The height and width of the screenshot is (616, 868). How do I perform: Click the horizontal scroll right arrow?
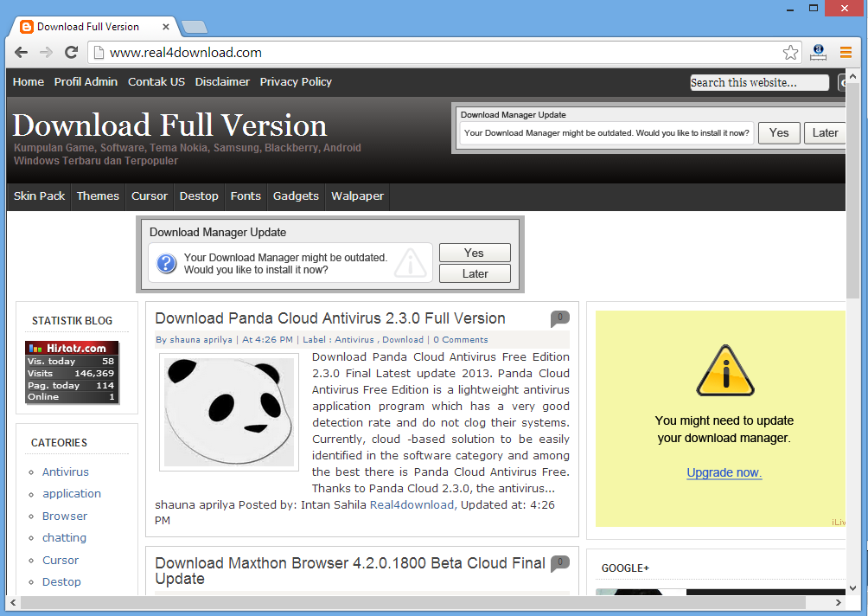[838, 602]
